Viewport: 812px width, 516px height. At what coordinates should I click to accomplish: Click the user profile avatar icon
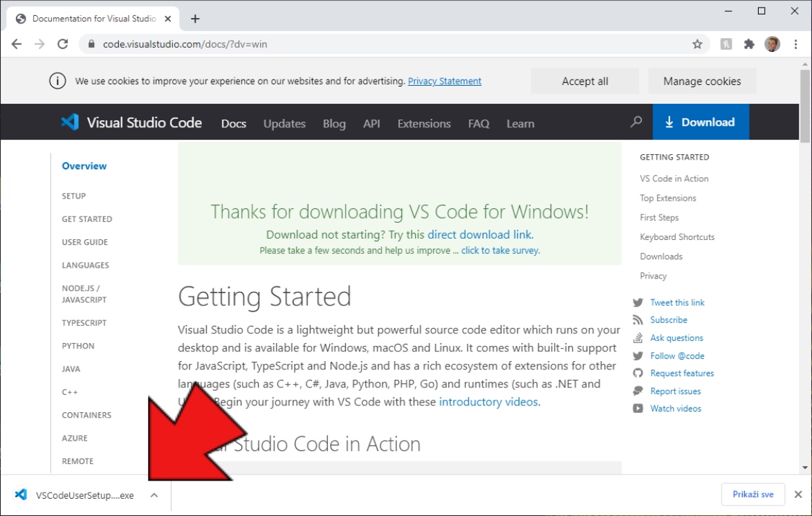coord(772,44)
